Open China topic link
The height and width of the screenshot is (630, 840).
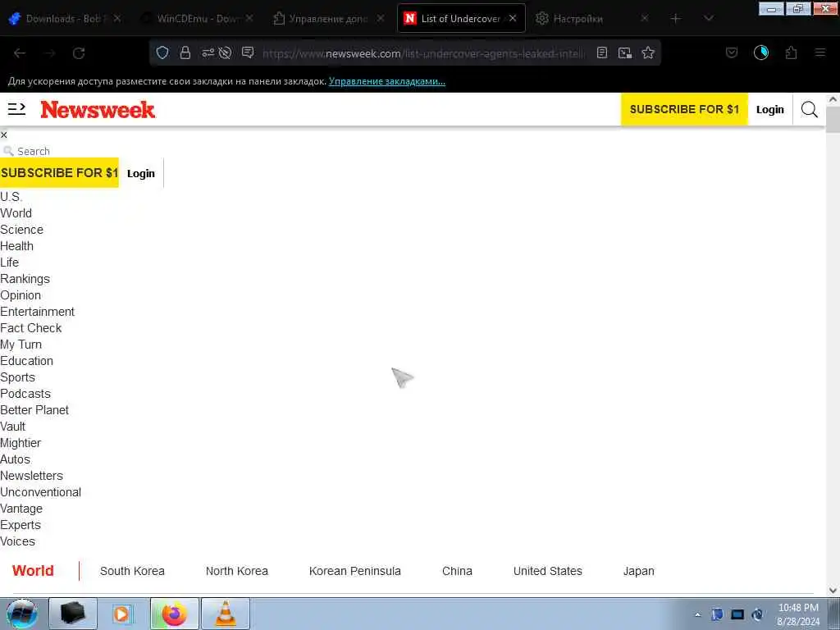tap(457, 571)
